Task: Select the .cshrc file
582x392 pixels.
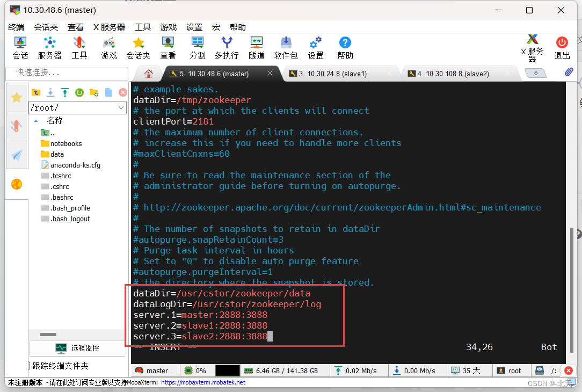Action: pyautogui.click(x=55, y=187)
